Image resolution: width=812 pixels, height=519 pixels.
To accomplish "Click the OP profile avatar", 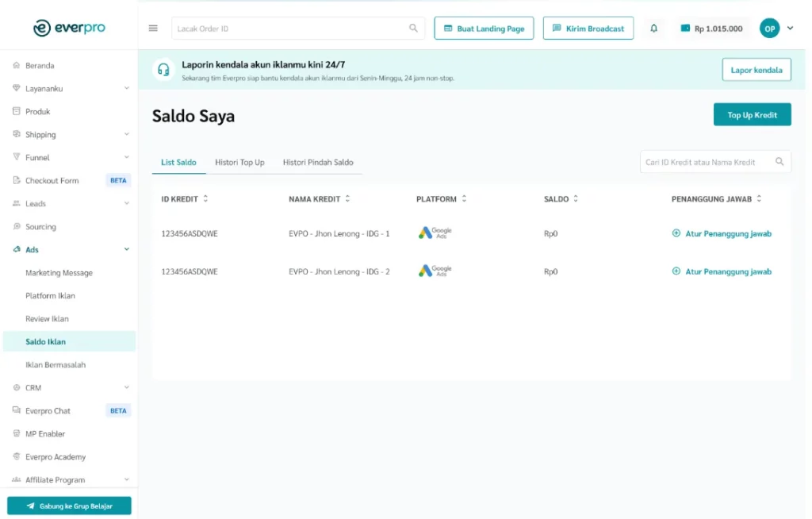I will (769, 29).
